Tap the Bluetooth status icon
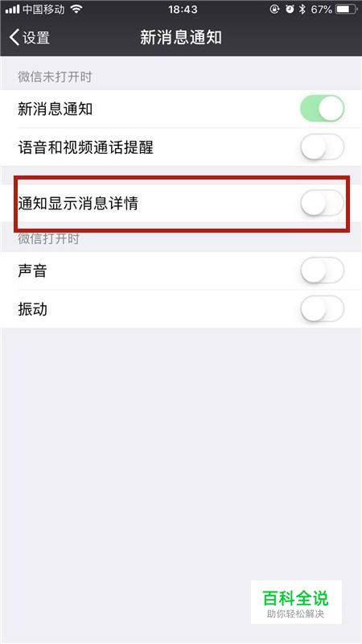 tap(302, 9)
